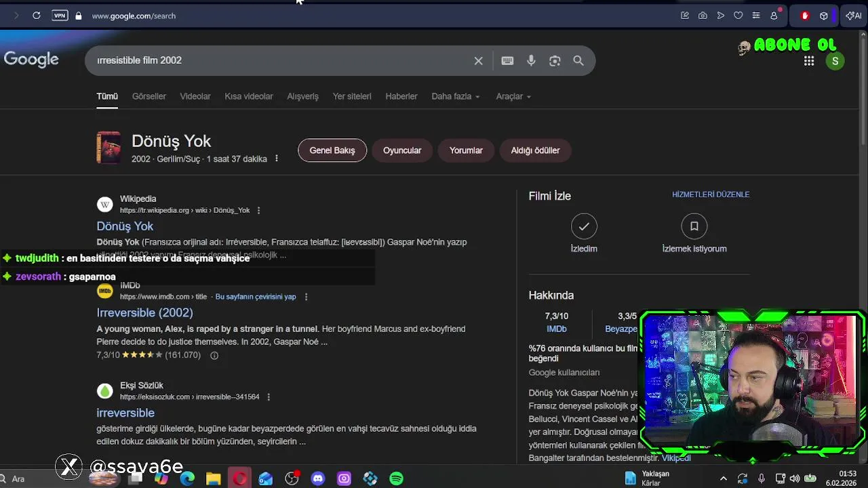Open the Google account avatar 'S'
The image size is (868, 488).
click(835, 61)
